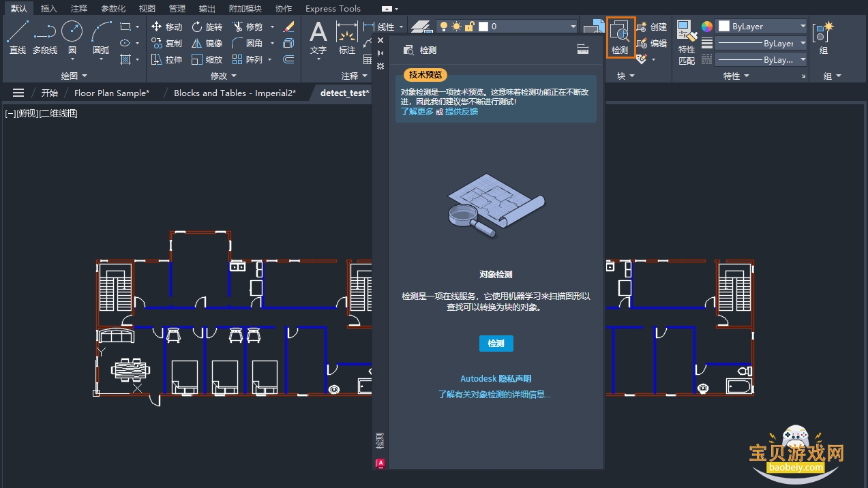Image resolution: width=868 pixels, height=488 pixels.
Task: Select the Arc (圆弧) tool
Action: tap(101, 37)
